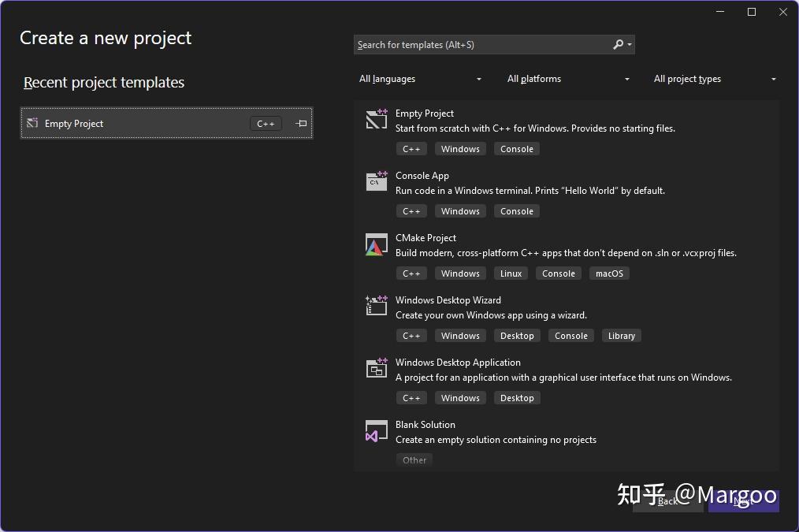Click the macOS tag under CMake Project

coord(609,273)
